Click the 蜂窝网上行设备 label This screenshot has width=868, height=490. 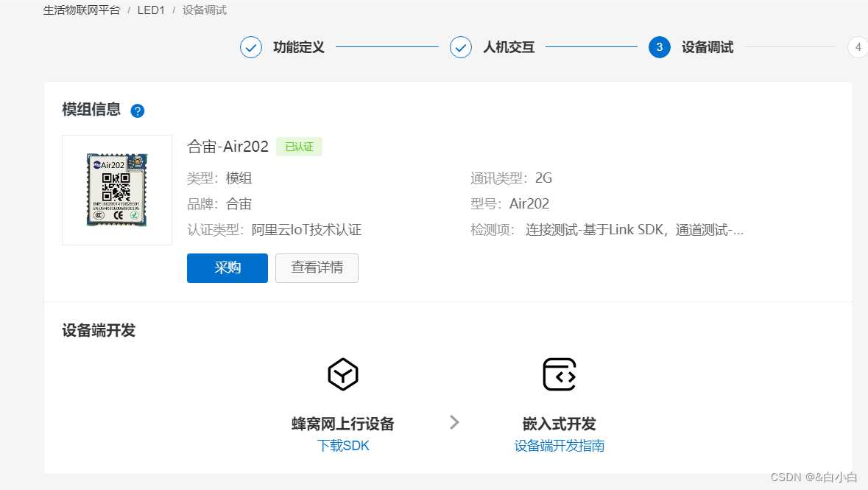tap(343, 424)
